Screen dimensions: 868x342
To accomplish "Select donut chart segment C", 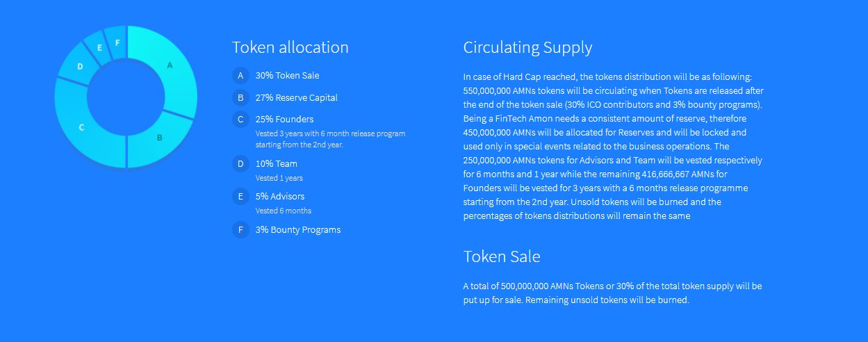I will coord(81,127).
